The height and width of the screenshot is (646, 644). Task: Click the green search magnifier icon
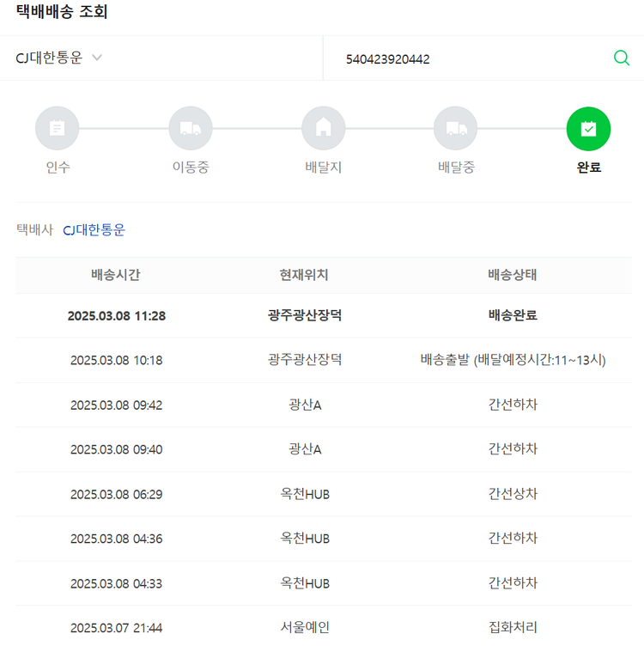(621, 58)
